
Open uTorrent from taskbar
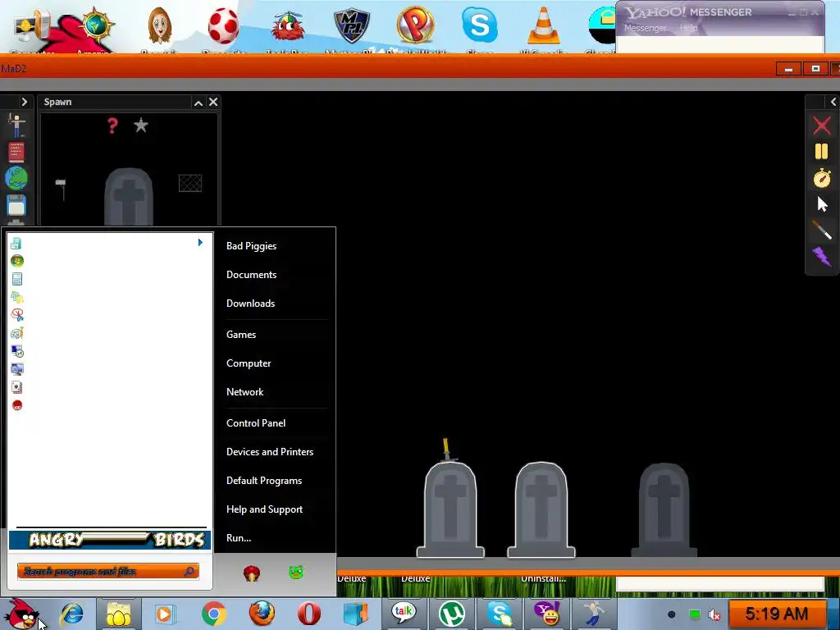click(452, 614)
